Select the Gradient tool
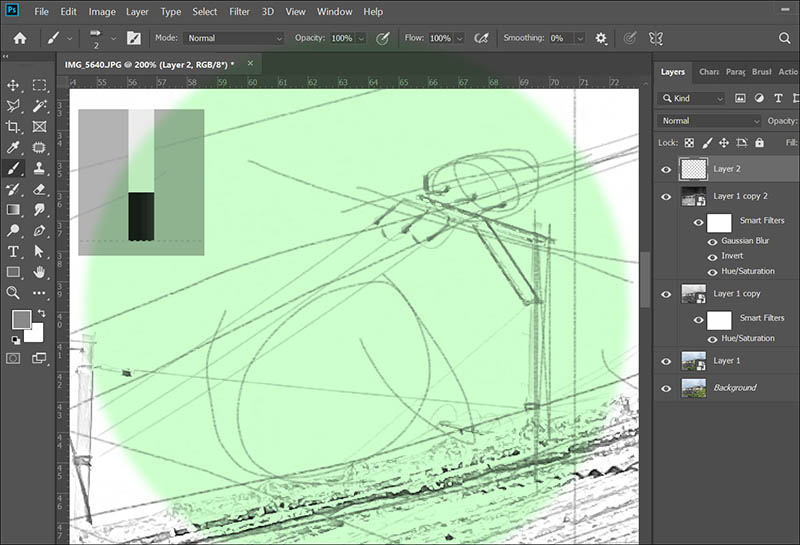Viewport: 800px width, 545px height. pyautogui.click(x=13, y=210)
